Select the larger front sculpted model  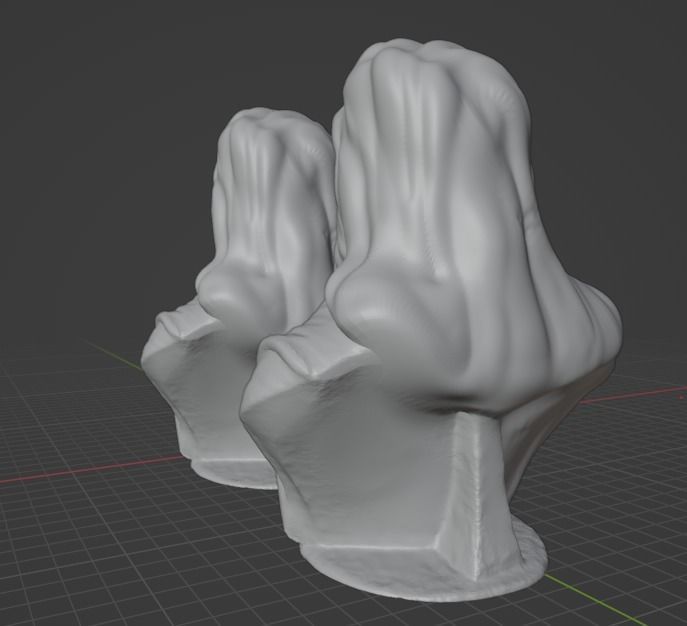pos(432,320)
